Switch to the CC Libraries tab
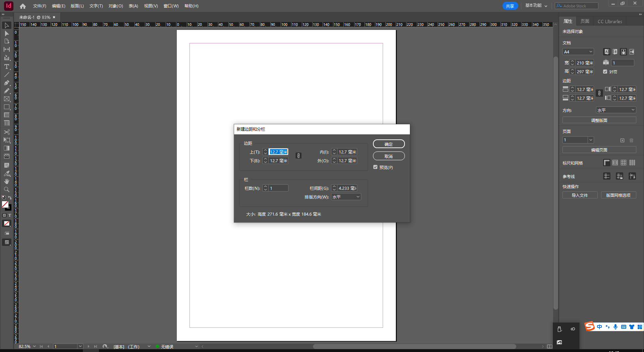644x352 pixels. point(610,21)
